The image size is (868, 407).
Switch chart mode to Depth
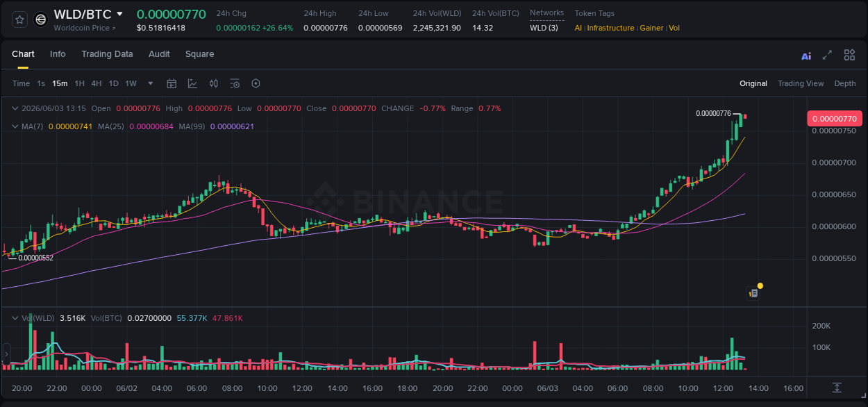845,83
